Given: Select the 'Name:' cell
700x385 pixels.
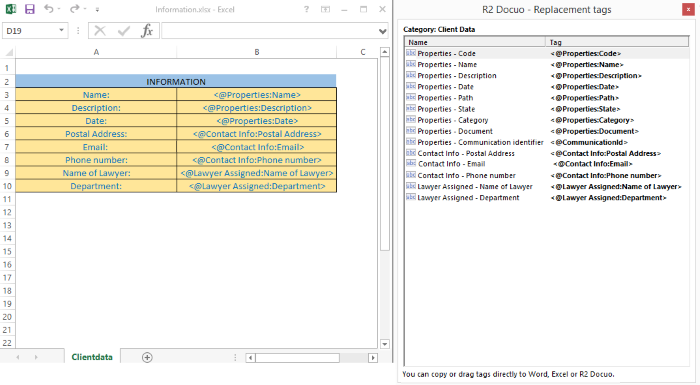Looking at the screenshot, I should [x=96, y=95].
